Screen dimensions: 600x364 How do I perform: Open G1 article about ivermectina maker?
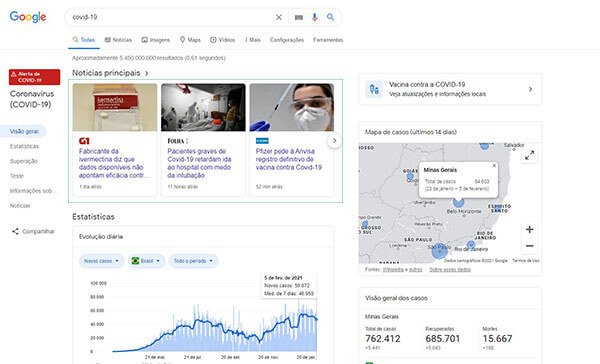pyautogui.click(x=114, y=163)
